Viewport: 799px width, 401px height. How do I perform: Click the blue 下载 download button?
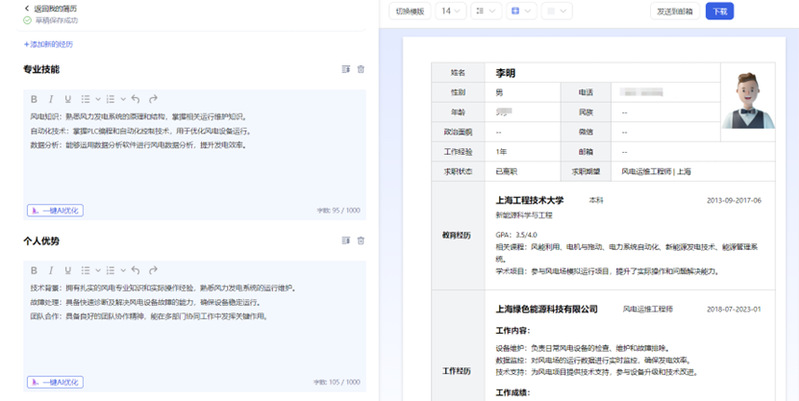point(719,11)
